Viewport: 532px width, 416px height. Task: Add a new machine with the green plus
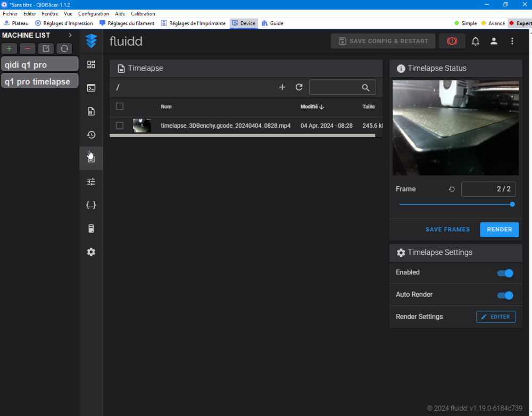point(9,48)
